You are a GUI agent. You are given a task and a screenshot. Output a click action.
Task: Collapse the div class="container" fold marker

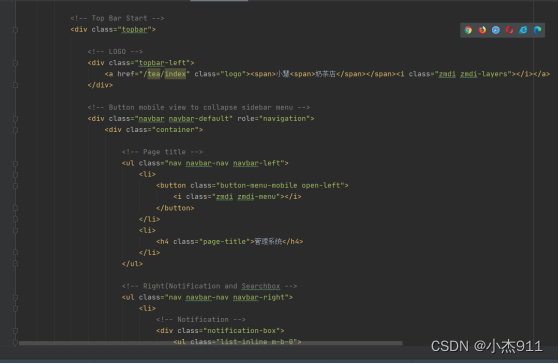tap(15, 130)
